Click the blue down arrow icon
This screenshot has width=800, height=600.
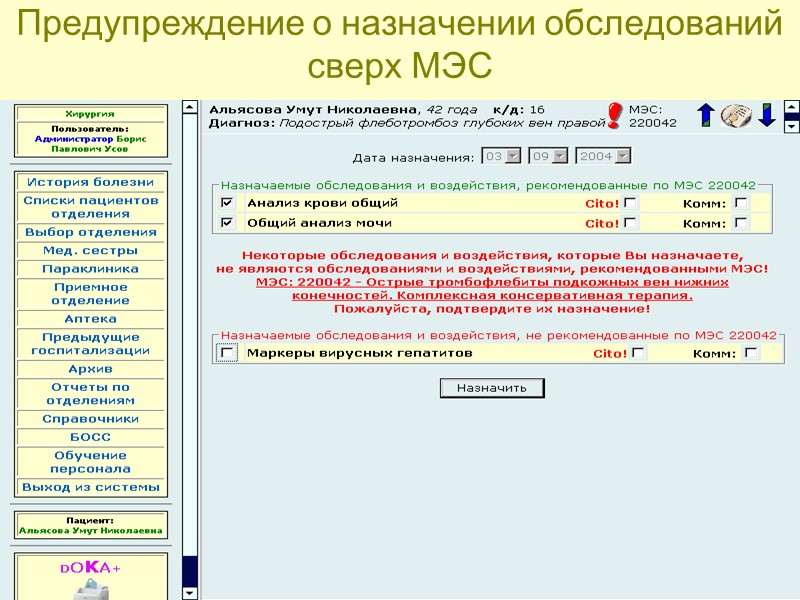coord(767,115)
